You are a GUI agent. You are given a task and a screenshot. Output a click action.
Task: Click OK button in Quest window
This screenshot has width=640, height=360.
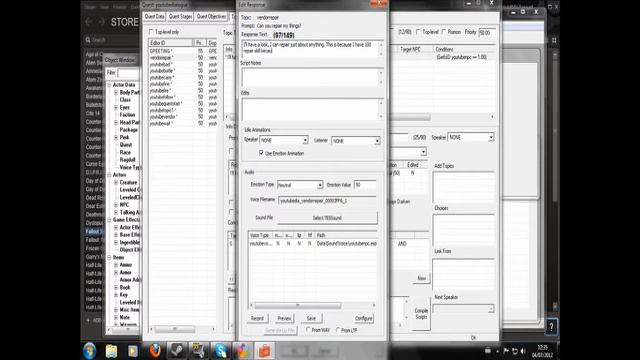473,338
